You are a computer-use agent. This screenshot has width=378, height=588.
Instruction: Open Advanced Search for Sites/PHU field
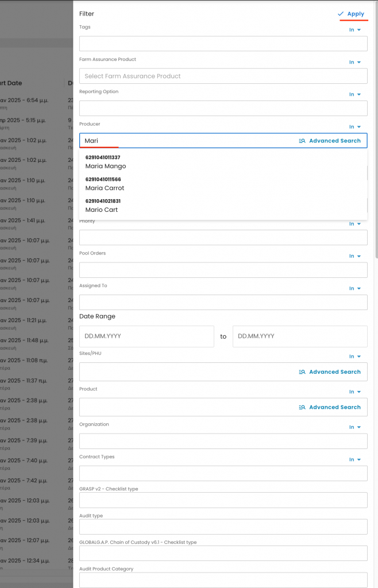pyautogui.click(x=330, y=372)
